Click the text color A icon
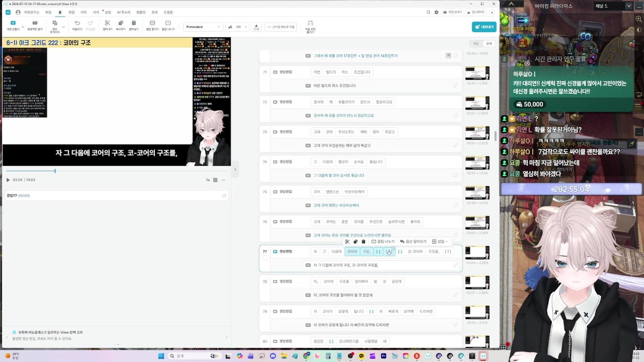This screenshot has width=644, height=362. (256, 26)
